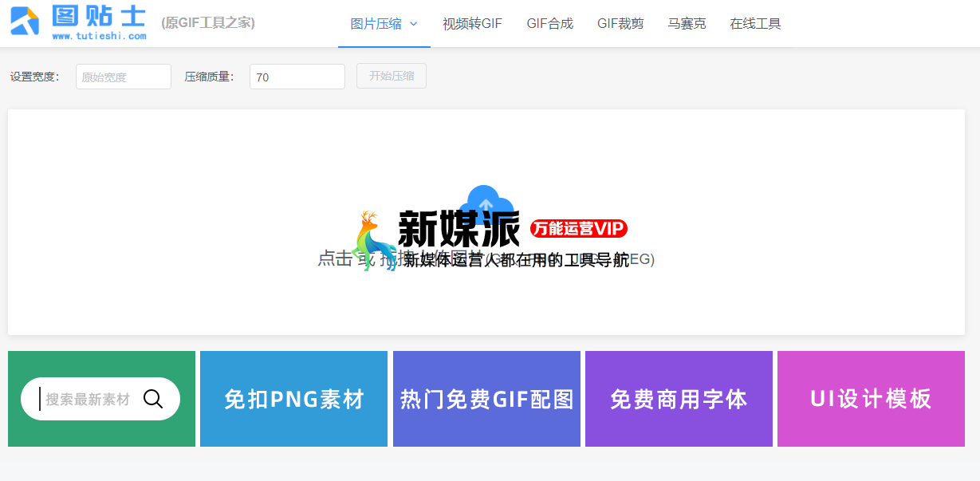Select the 马赛克 menu item
Image resolution: width=980 pixels, height=481 pixels.
(687, 24)
